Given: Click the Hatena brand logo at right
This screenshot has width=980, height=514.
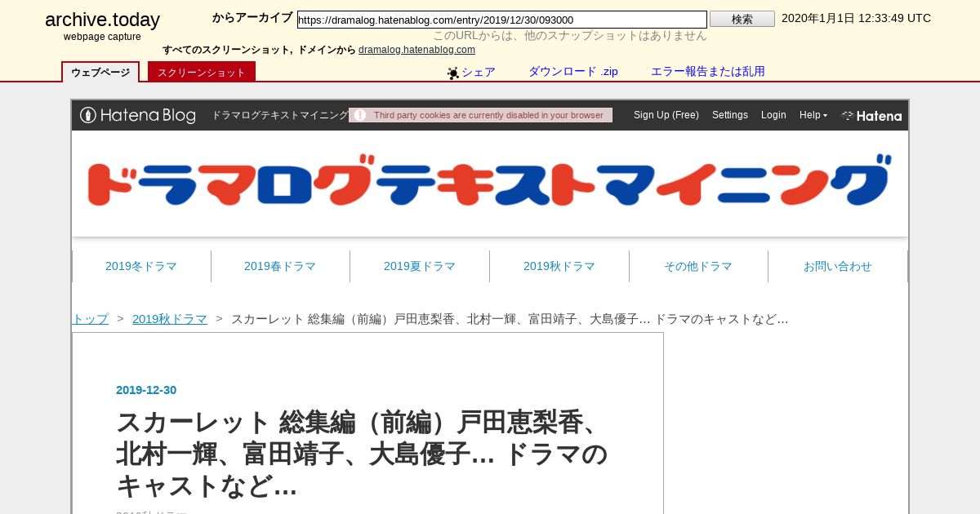Looking at the screenshot, I should point(871,115).
